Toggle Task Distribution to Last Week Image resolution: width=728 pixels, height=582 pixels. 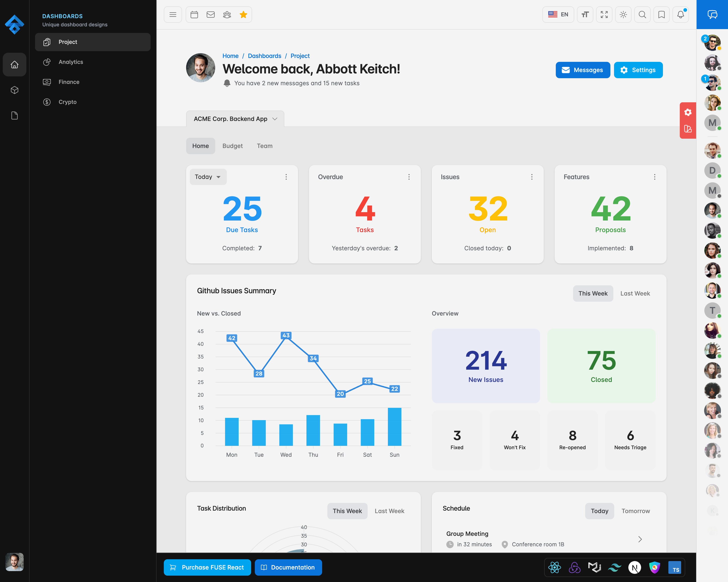389,511
